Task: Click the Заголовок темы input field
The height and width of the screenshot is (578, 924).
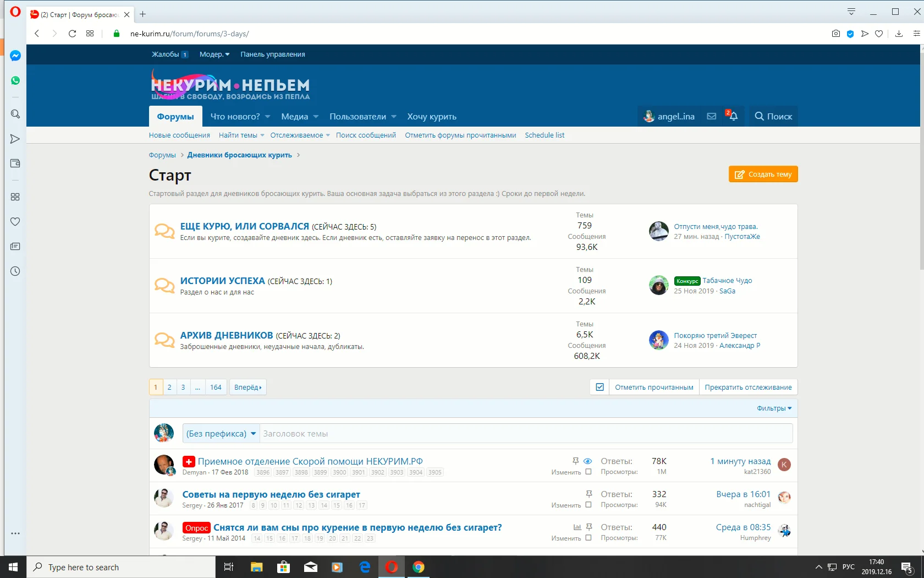Action: 525,434
